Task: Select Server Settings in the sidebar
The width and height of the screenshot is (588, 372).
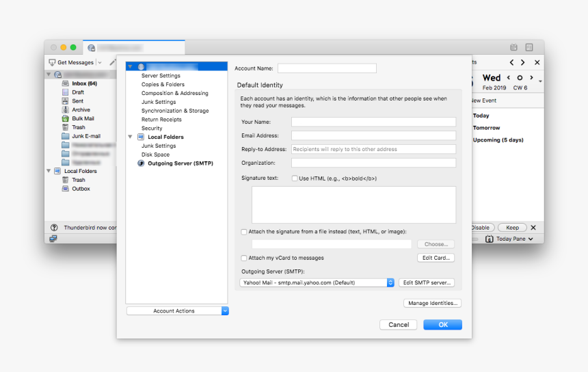Action: pos(161,75)
